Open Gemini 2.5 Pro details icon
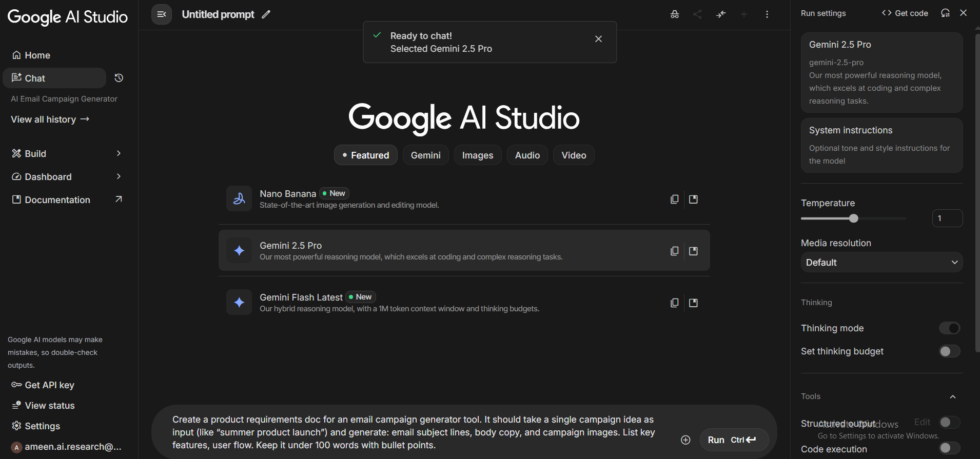This screenshot has height=459, width=980. click(x=693, y=251)
